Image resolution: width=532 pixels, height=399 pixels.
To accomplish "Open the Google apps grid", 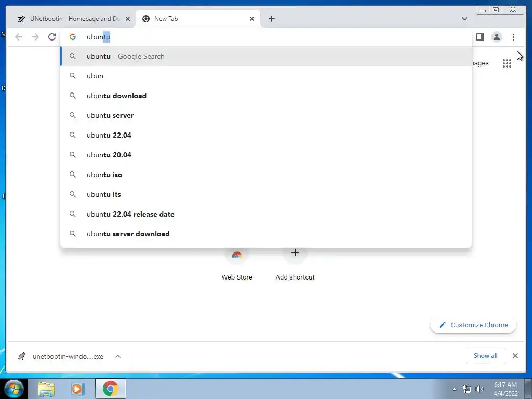I will click(x=507, y=63).
